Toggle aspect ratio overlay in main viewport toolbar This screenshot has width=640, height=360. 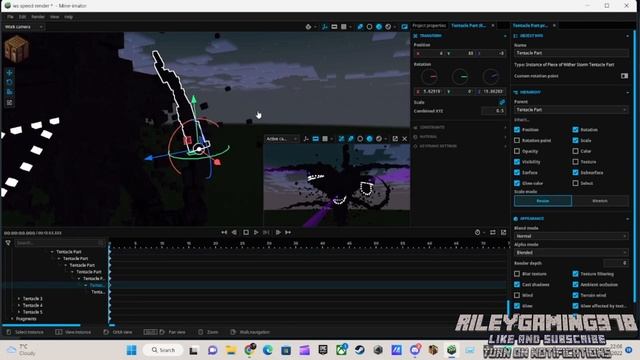334,27
